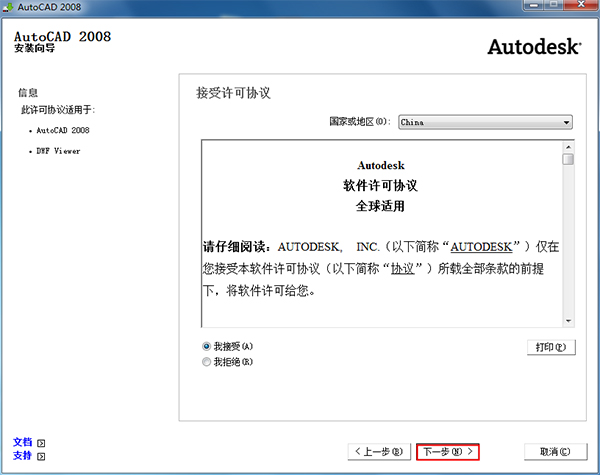
Task: Select the 我接受 radio button
Action: point(207,346)
